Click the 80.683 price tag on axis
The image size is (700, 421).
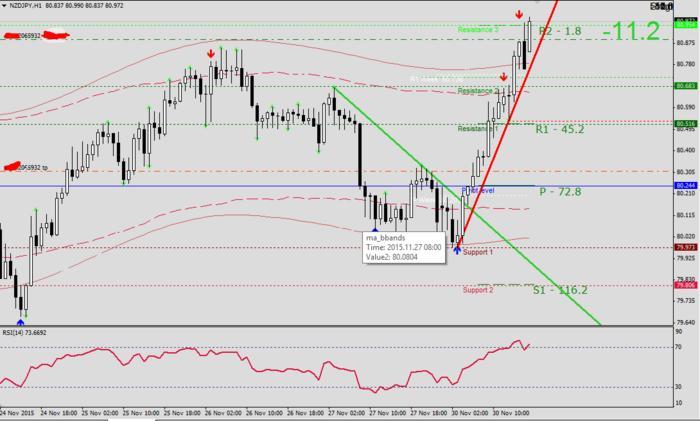tap(686, 85)
